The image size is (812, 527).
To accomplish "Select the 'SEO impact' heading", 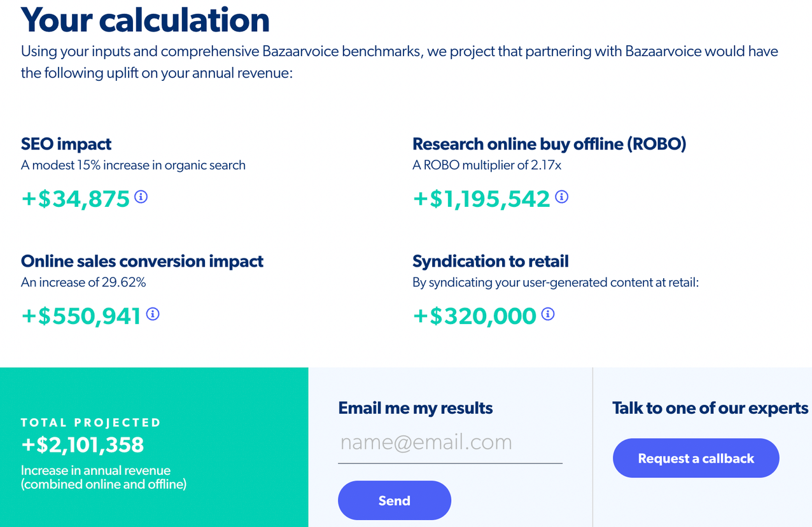I will 66,144.
